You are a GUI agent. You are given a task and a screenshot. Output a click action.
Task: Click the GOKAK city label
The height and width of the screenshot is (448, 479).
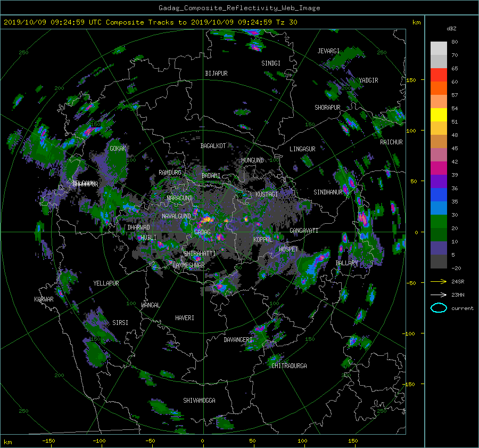coord(118,149)
